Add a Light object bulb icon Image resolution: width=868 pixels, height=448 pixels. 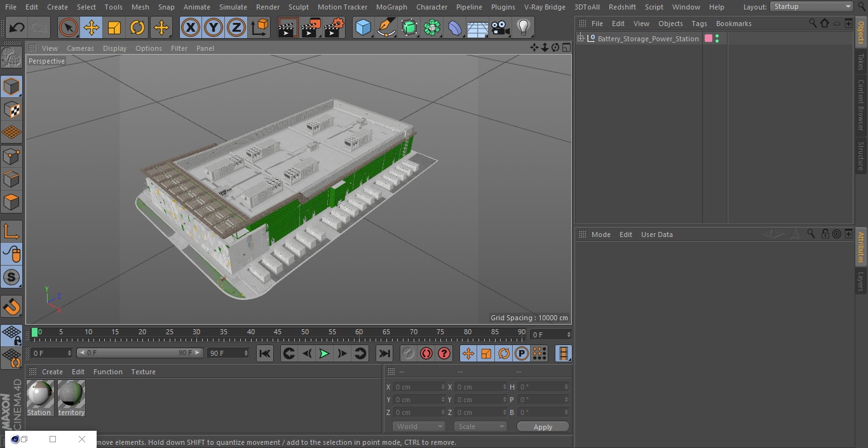pyautogui.click(x=524, y=28)
